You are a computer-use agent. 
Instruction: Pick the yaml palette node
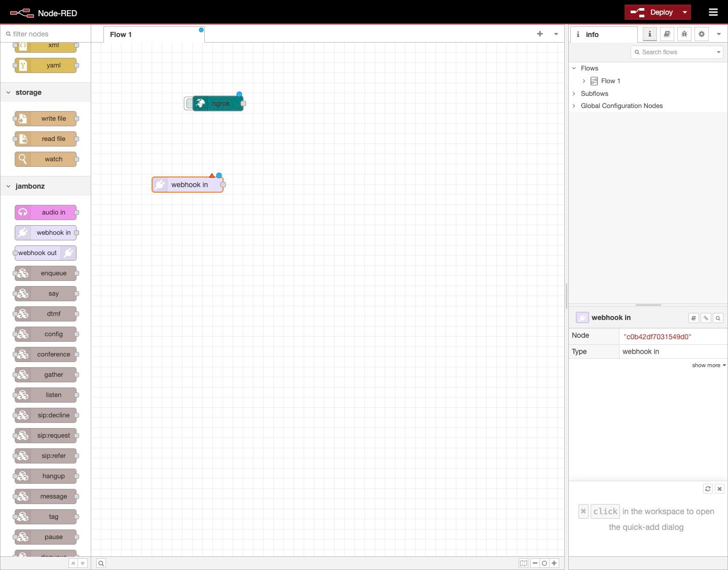click(46, 65)
